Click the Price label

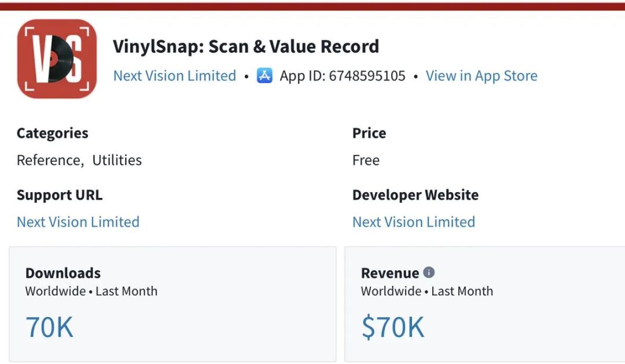[x=369, y=133]
